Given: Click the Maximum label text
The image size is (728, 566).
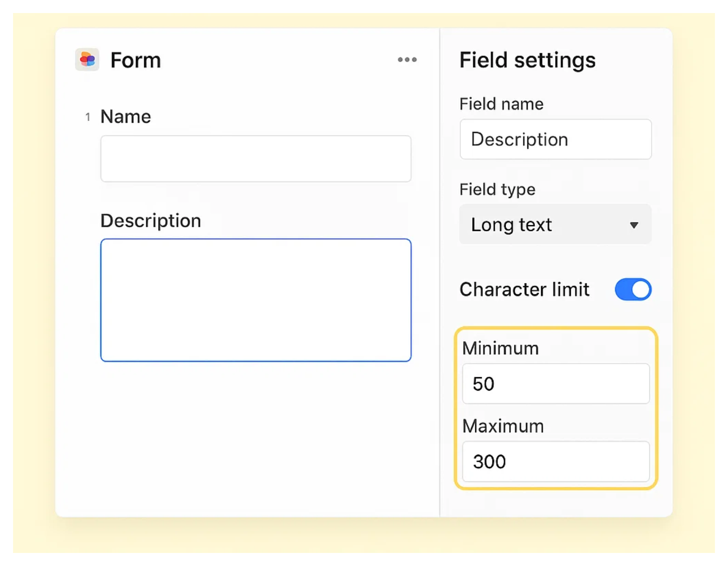Looking at the screenshot, I should 503,426.
